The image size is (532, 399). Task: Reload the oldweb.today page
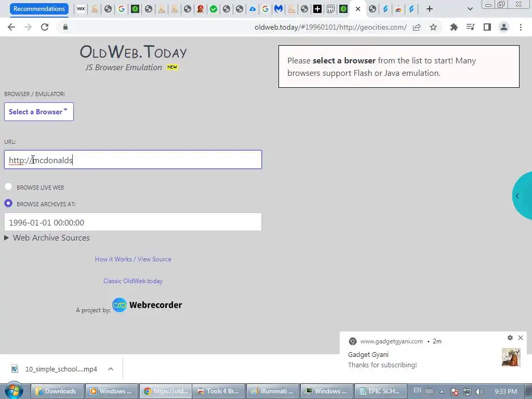point(45,27)
